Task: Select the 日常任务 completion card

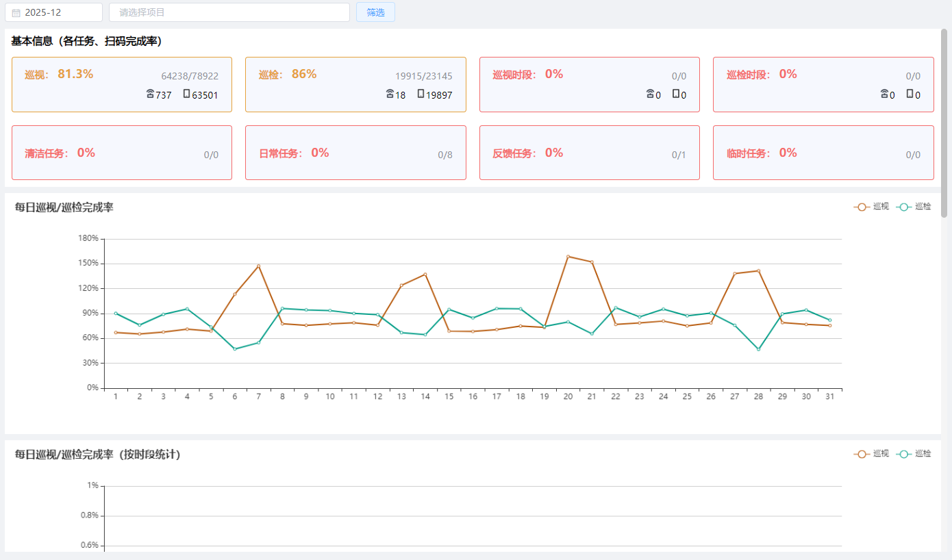Action: tap(355, 153)
